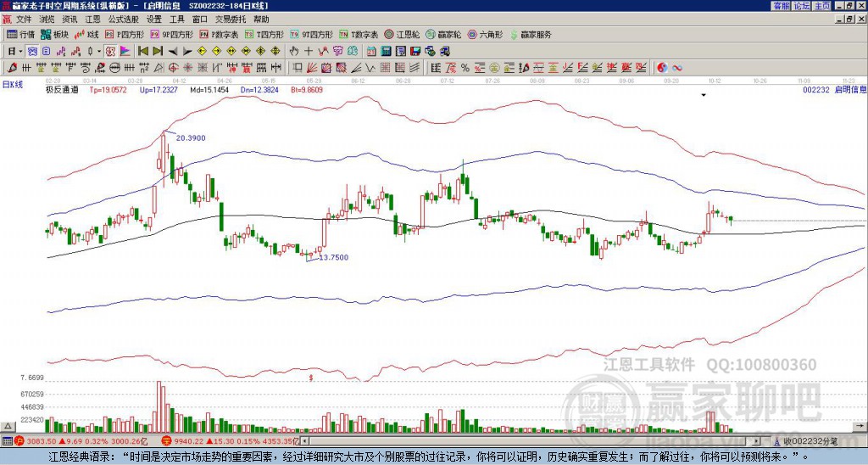Expand the candlestick style dropdown arrow
868x465 pixels.
pyautogui.click(x=99, y=51)
